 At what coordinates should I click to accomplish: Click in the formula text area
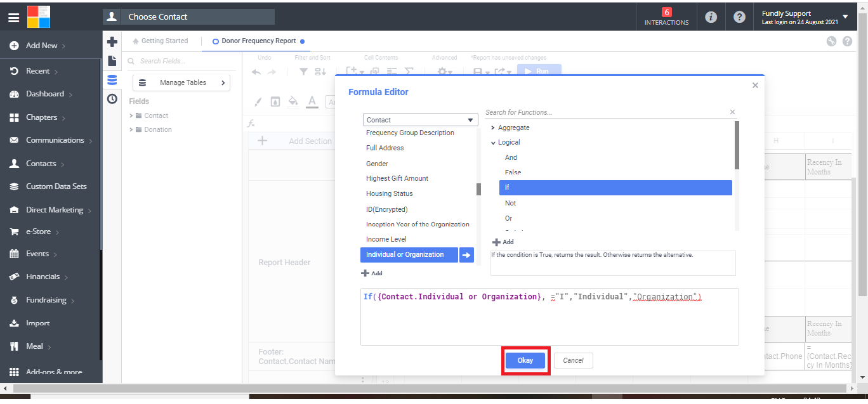point(549,316)
